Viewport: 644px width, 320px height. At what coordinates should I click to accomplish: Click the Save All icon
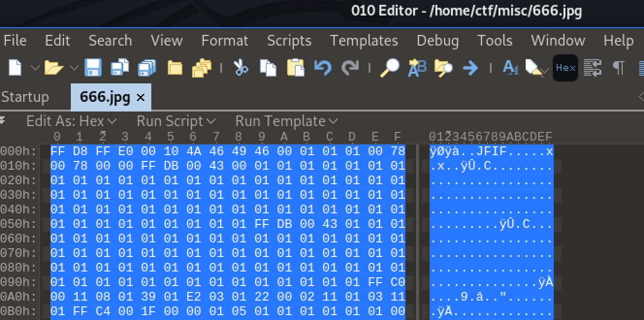pyautogui.click(x=146, y=68)
